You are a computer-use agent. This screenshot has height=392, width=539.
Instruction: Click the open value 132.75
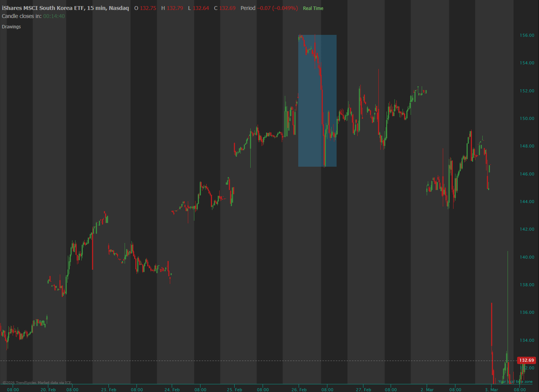148,8
